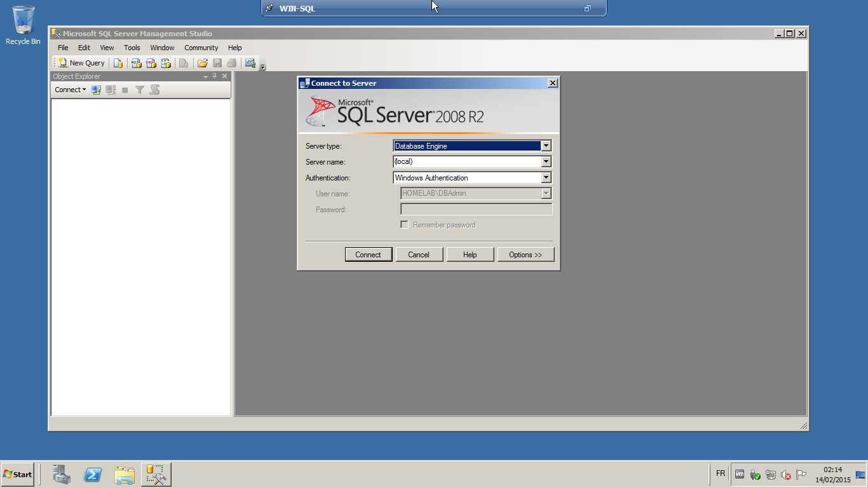Click the Filter funnel icon
This screenshot has width=868, height=488.
click(x=140, y=90)
